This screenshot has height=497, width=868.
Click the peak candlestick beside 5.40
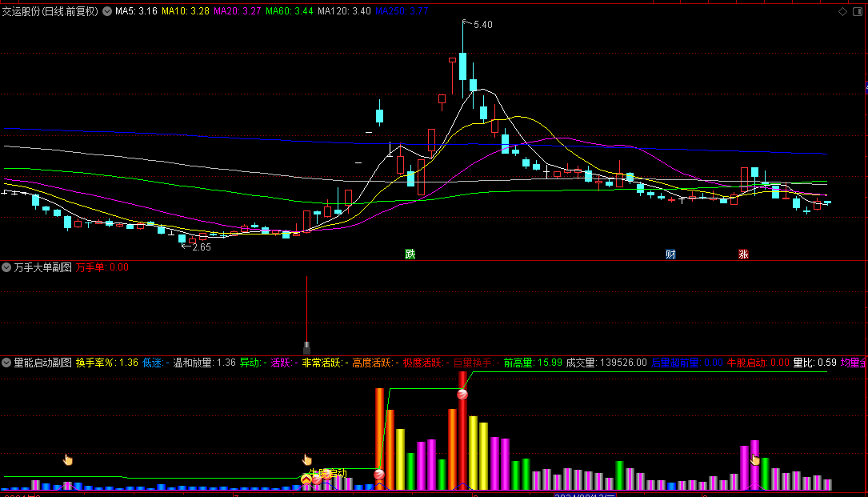pyautogui.click(x=462, y=58)
